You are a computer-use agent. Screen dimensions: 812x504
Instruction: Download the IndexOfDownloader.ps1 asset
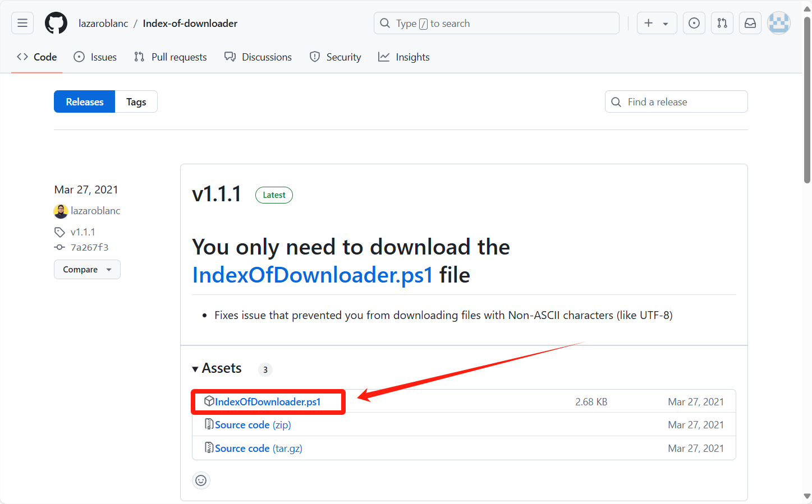click(268, 402)
